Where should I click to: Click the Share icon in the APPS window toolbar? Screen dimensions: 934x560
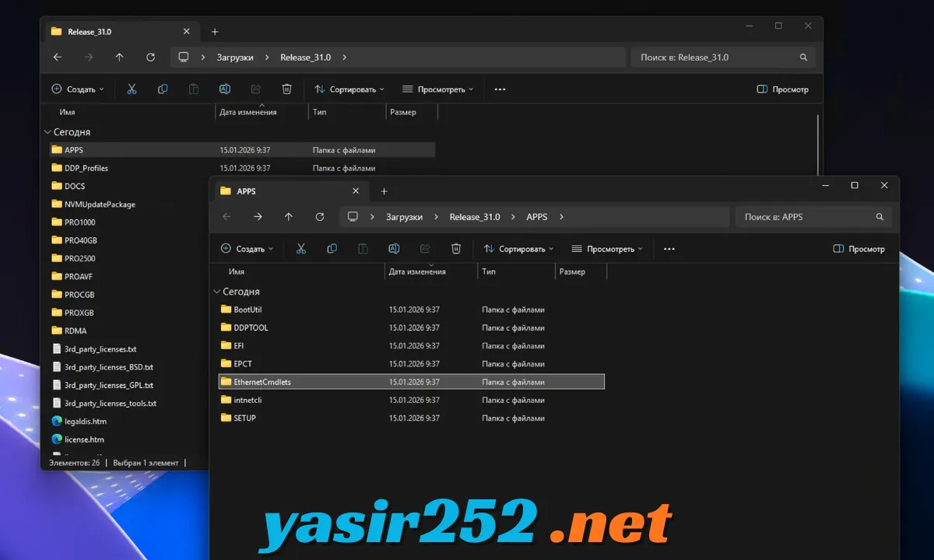[425, 249]
